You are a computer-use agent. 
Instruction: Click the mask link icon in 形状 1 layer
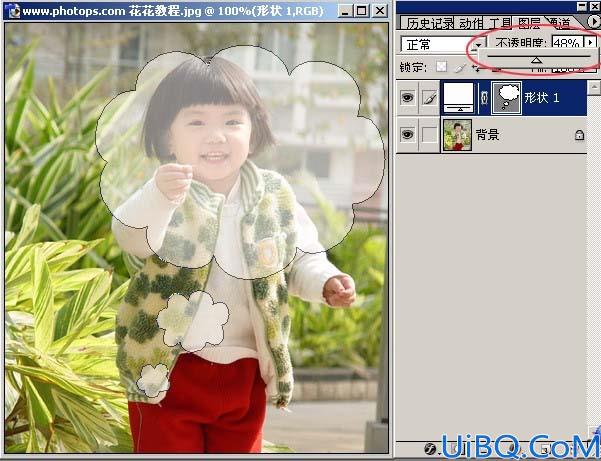tap(484, 98)
